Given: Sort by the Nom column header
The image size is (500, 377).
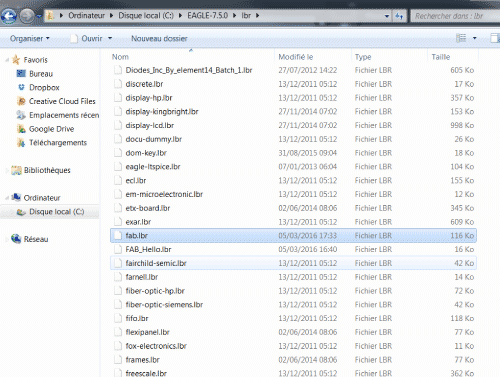Looking at the screenshot, I should 192,57.
